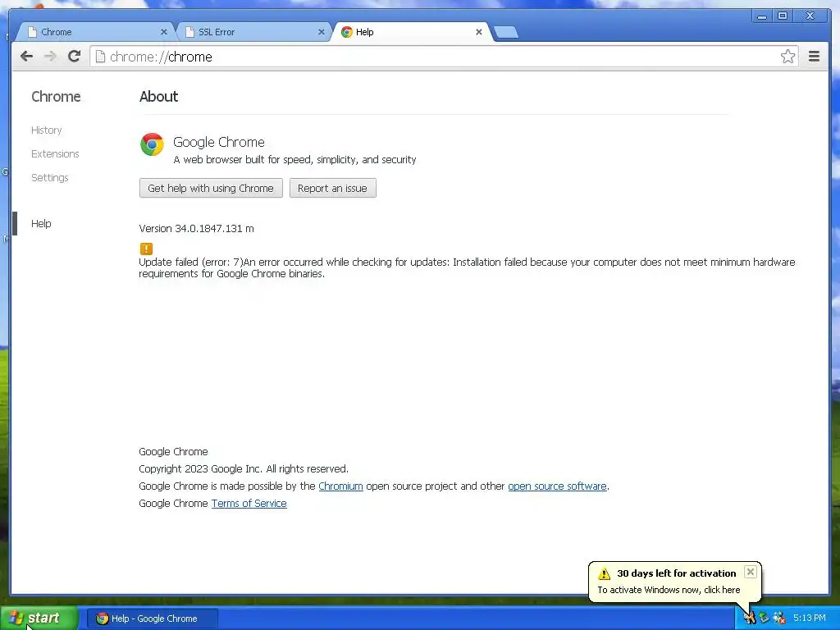Click the activation balloon message text

point(669,590)
